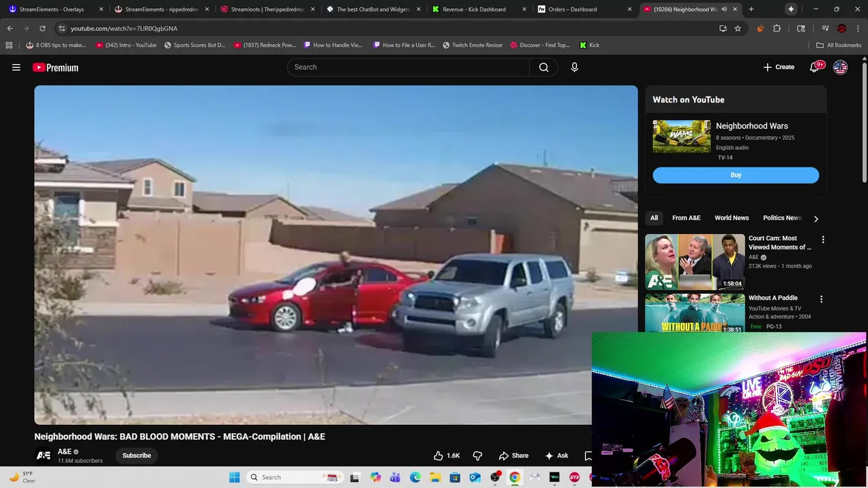This screenshot has width=868, height=488.
Task: Select the World News filter chip
Action: pyautogui.click(x=732, y=218)
